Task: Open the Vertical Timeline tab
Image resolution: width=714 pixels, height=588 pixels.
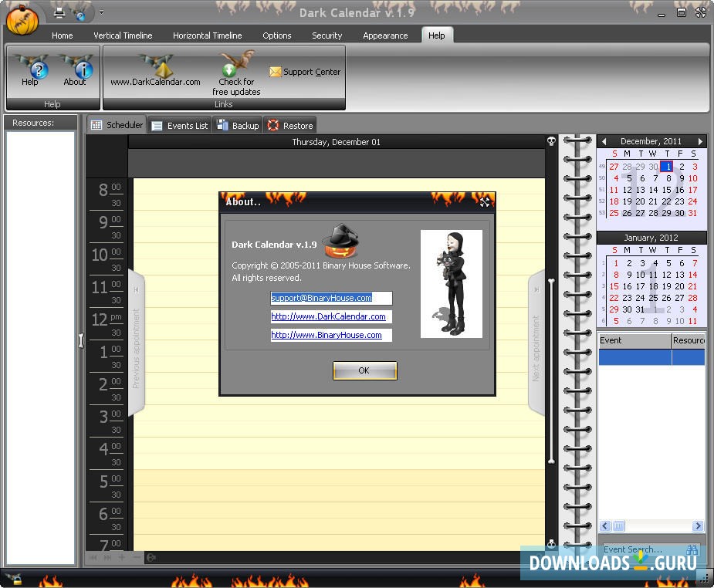Action: 123,35
